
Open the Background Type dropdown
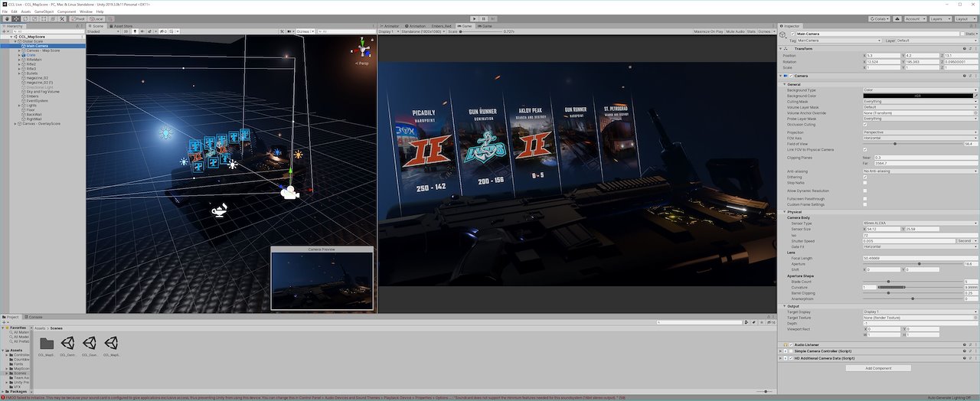(x=920, y=90)
